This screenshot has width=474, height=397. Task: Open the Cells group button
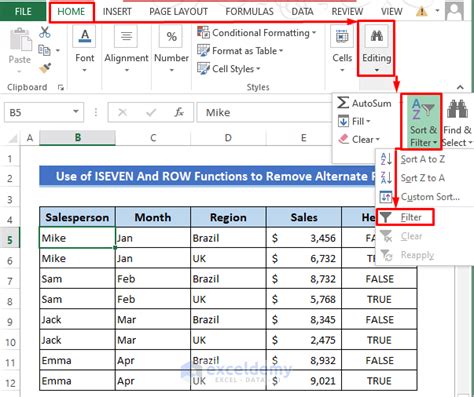coord(342,50)
